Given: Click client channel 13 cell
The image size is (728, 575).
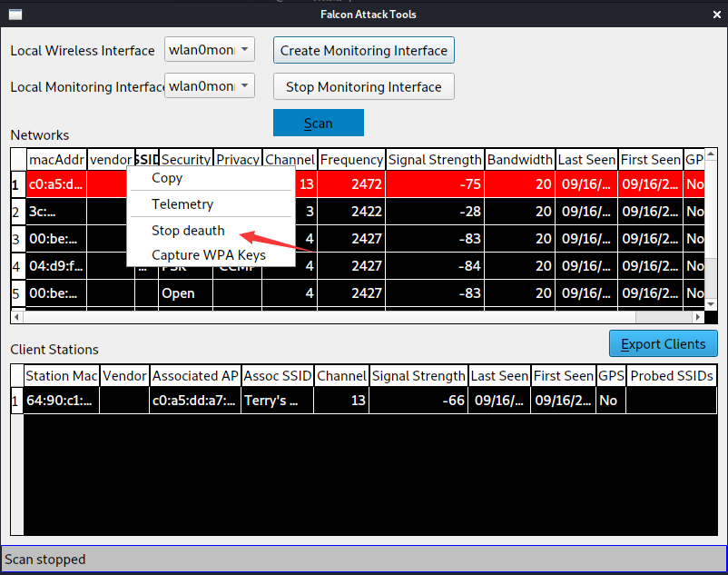Looking at the screenshot, I should coord(341,401).
